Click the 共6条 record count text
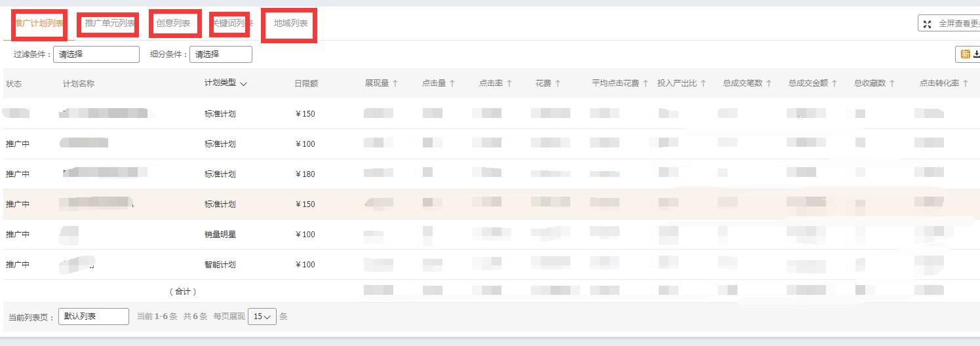The image size is (980, 346). (195, 317)
